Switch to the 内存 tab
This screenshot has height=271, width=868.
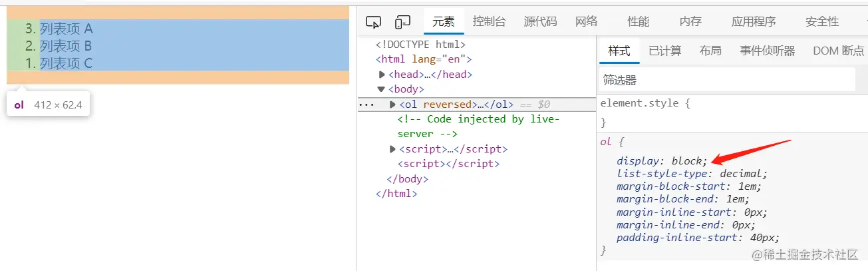(690, 21)
